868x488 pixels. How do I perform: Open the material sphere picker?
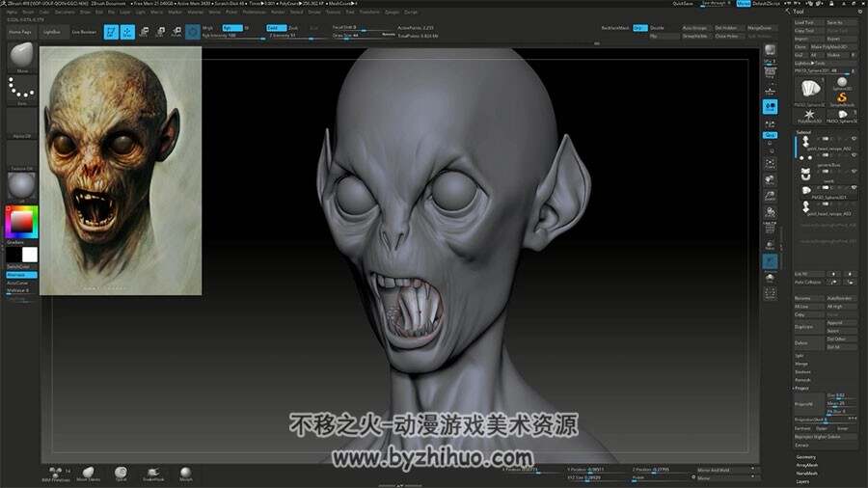pos(22,187)
